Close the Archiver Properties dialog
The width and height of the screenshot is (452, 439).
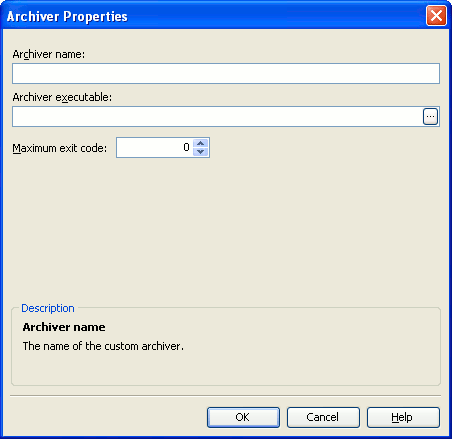[x=436, y=16]
